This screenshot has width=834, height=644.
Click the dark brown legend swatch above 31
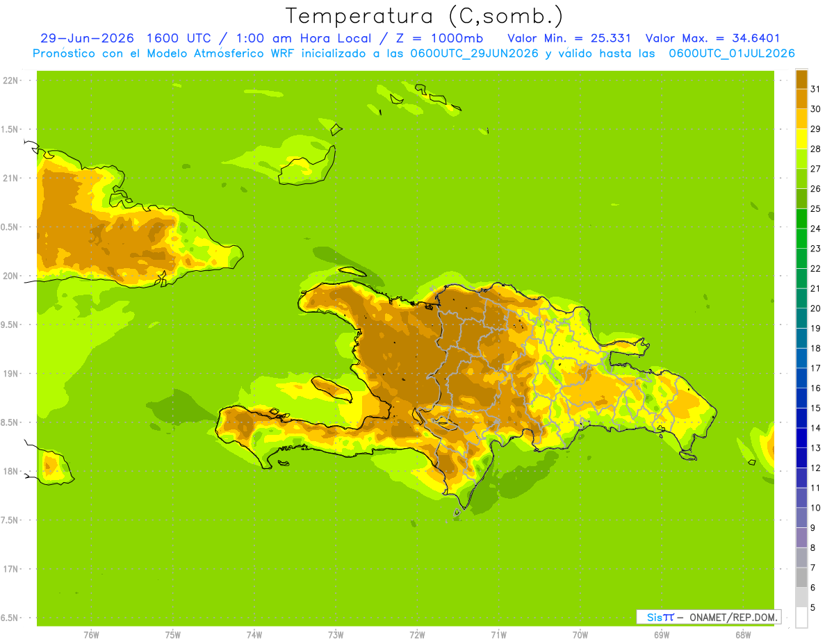[801, 79]
